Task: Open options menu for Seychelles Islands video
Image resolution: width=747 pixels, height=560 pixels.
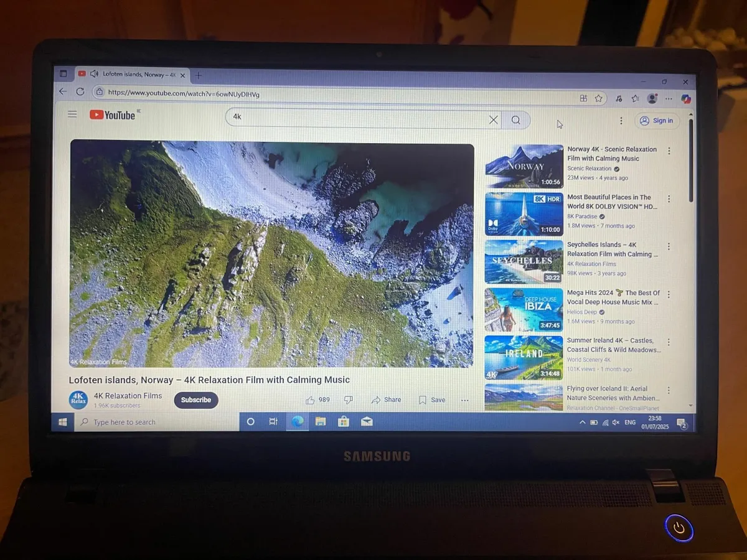Action: tap(669, 246)
